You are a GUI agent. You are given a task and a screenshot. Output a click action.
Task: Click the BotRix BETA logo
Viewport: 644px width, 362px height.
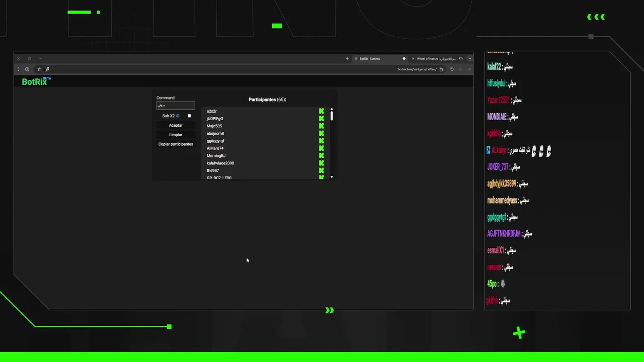(36, 81)
